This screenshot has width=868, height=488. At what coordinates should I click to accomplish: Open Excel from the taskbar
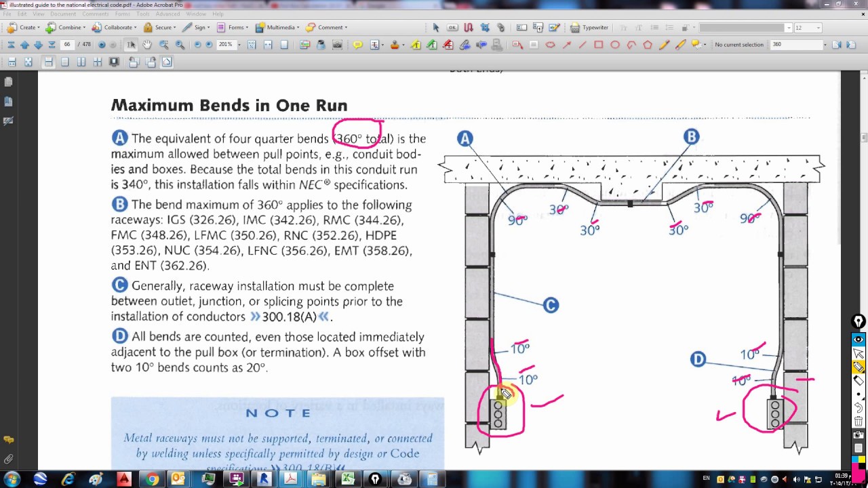click(x=348, y=480)
